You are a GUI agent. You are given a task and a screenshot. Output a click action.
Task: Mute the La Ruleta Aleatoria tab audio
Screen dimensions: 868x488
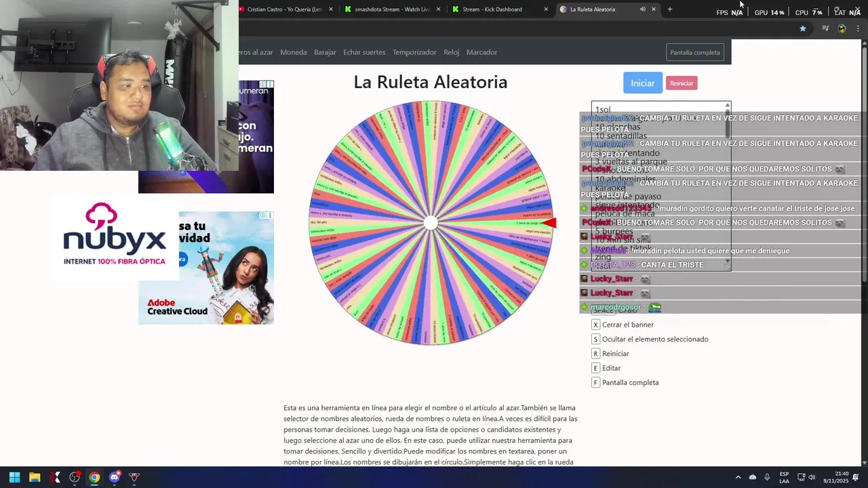click(642, 9)
